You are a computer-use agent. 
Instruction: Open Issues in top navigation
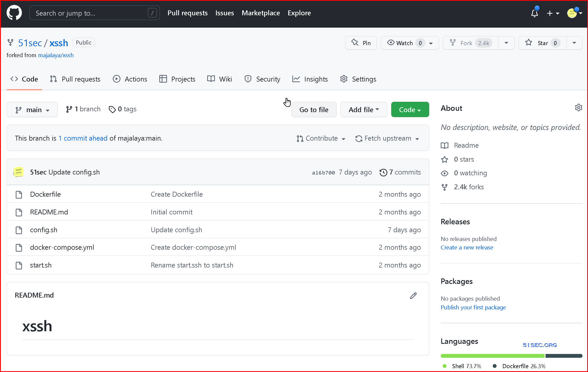(224, 13)
